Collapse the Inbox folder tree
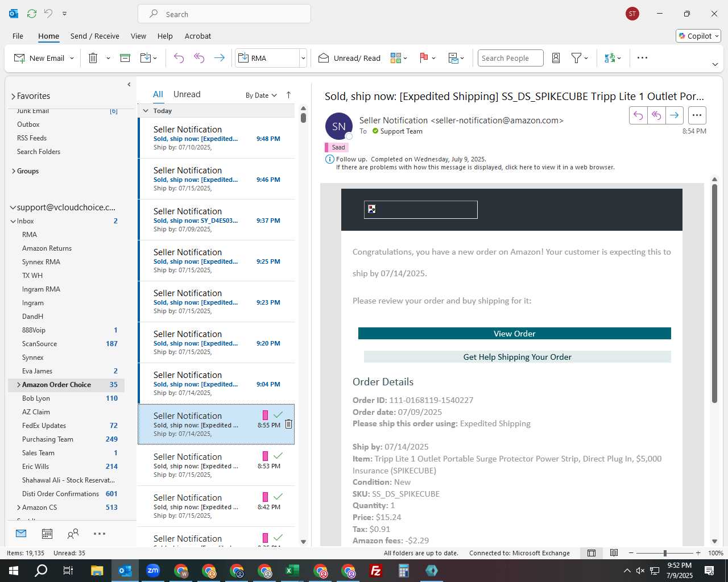Screen dimensions: 728x582 (13, 221)
